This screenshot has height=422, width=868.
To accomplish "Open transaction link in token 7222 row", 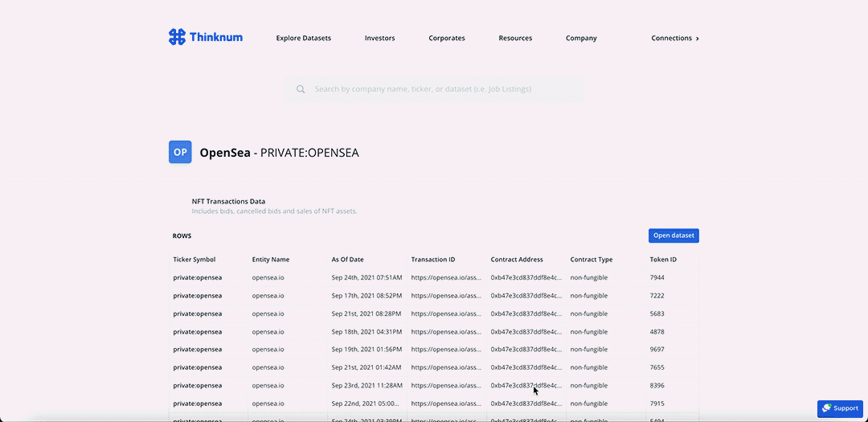I will (447, 296).
